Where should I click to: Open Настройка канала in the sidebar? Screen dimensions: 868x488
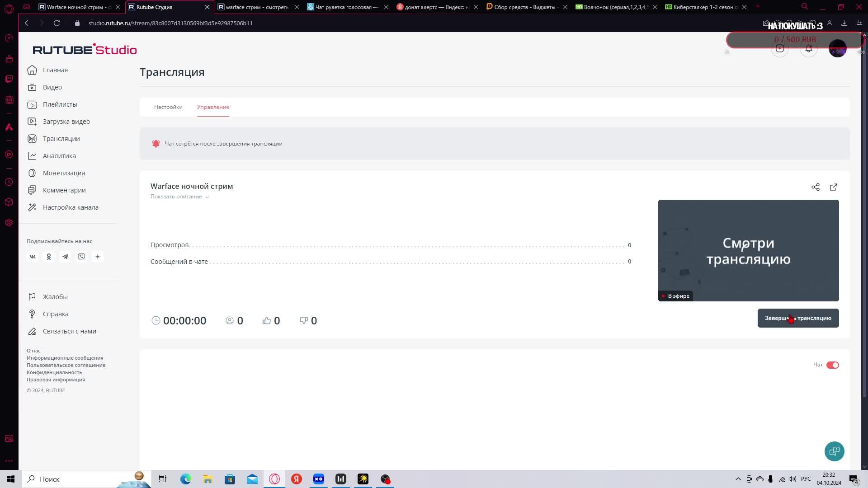click(63, 207)
